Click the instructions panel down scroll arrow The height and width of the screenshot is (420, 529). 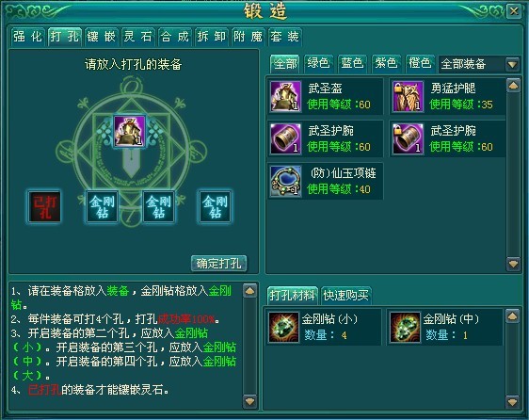pyautogui.click(x=250, y=401)
